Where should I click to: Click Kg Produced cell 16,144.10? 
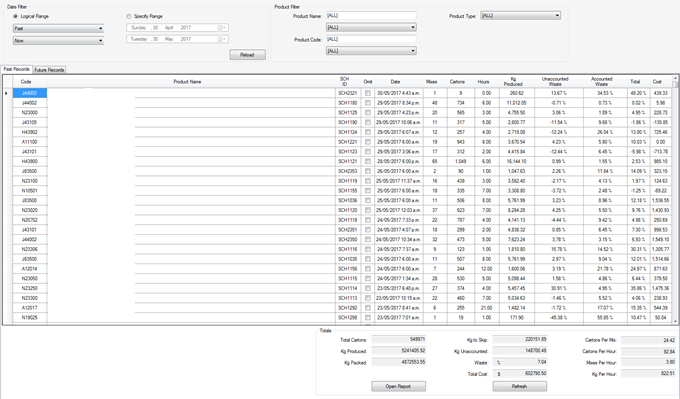click(517, 161)
